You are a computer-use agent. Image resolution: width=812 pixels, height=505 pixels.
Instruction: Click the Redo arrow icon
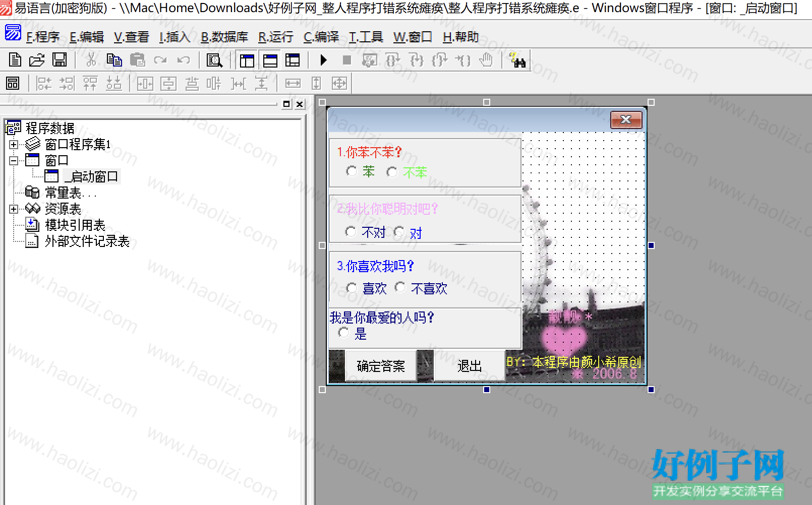point(160,60)
